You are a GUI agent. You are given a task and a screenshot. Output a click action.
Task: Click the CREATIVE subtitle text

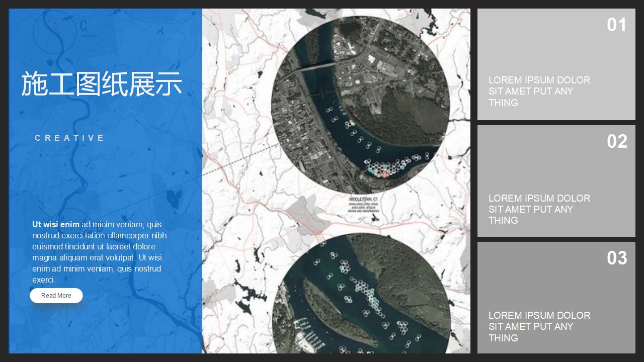pos(69,138)
